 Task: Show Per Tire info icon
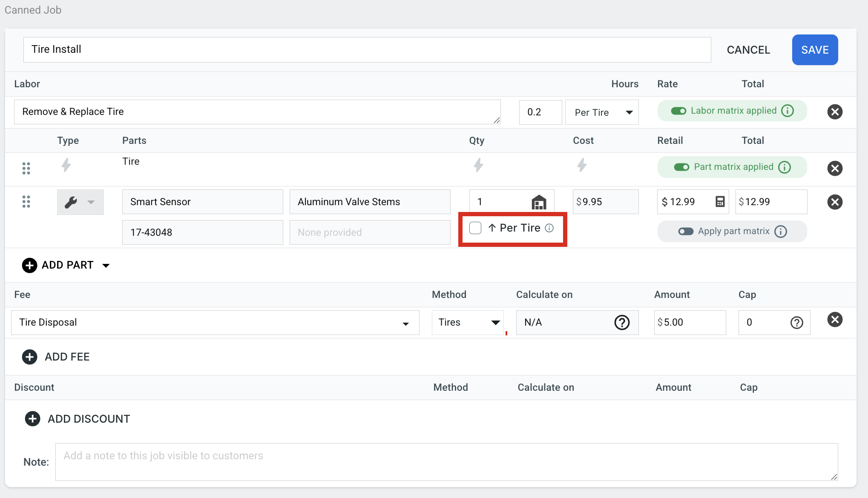tap(549, 228)
